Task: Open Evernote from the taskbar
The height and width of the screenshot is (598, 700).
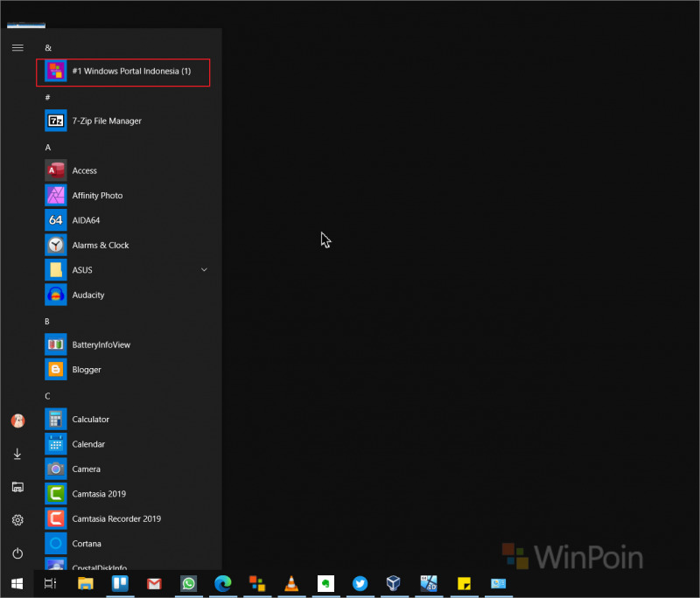Action: coord(325,583)
